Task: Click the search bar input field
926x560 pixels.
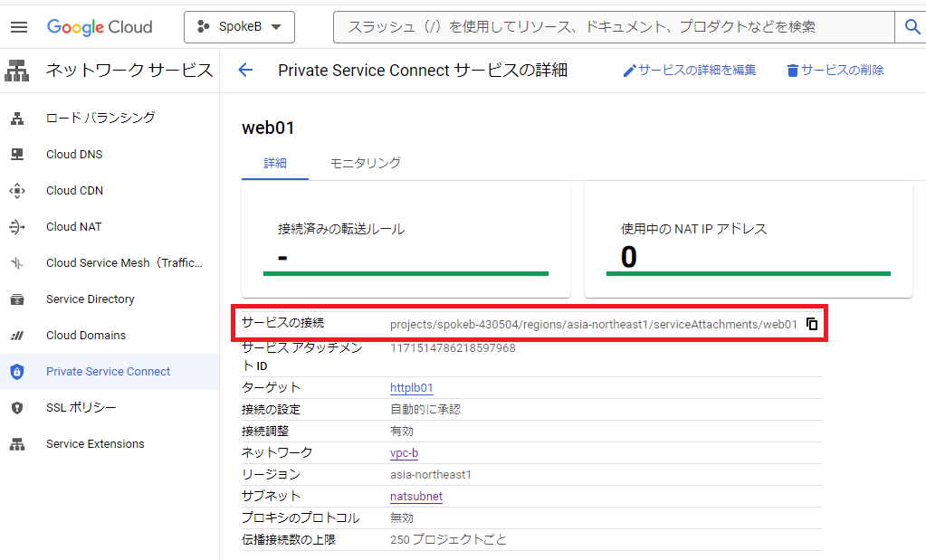Action: [611, 27]
